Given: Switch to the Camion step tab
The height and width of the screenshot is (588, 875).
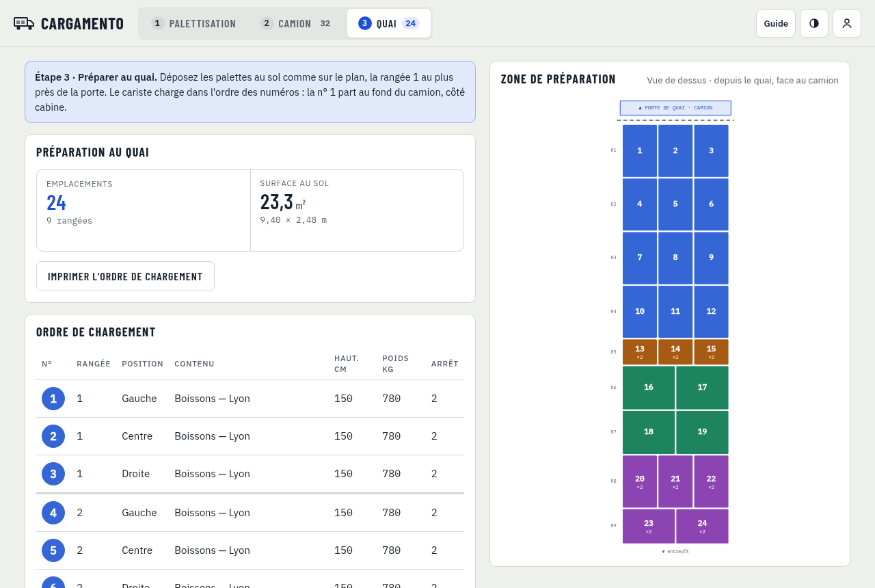Looking at the screenshot, I should point(296,23).
